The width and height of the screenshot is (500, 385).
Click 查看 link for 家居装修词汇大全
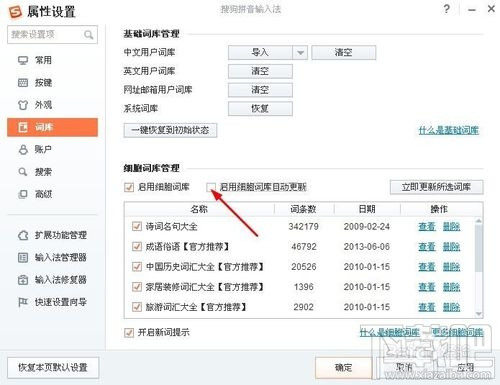(427, 287)
